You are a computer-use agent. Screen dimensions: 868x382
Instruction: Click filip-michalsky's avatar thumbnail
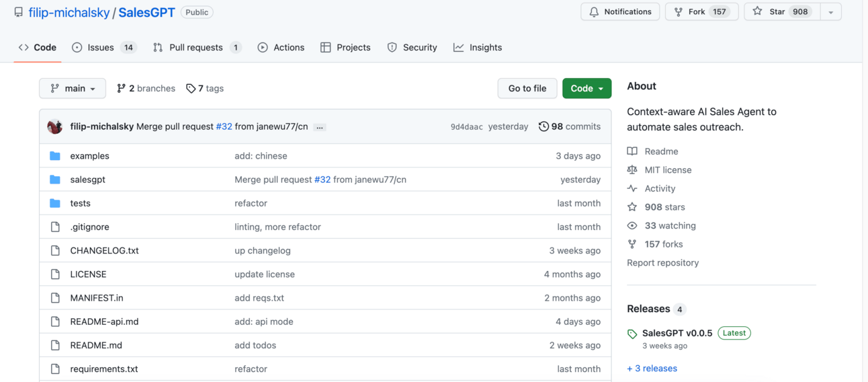click(55, 126)
